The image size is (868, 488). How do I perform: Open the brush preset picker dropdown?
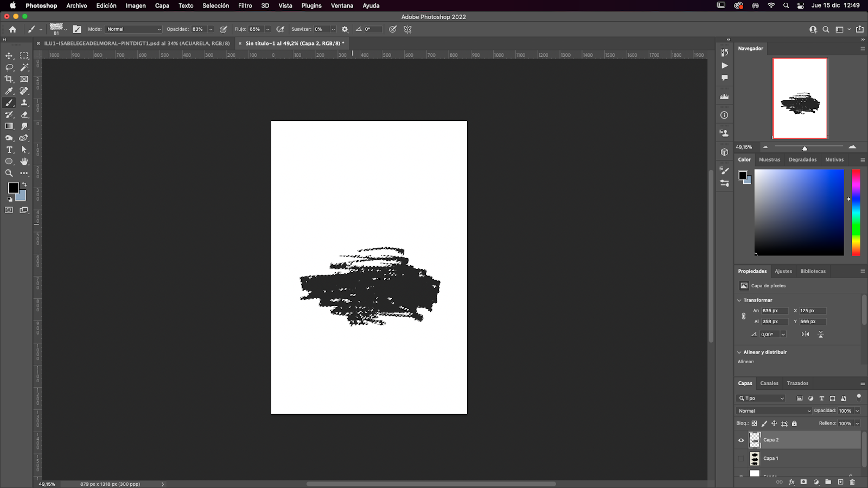pos(66,29)
